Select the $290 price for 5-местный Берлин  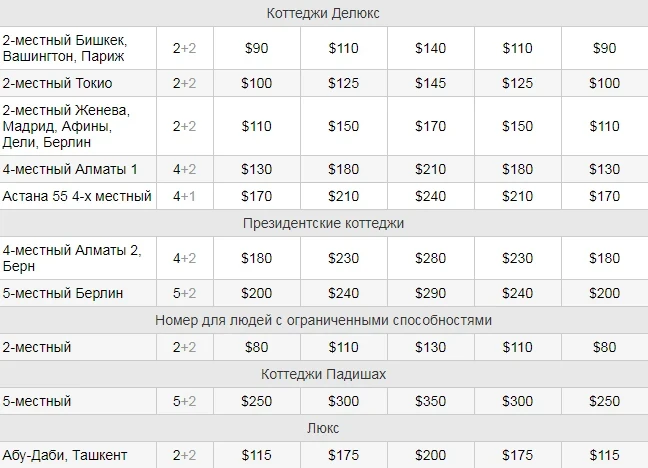click(x=430, y=293)
